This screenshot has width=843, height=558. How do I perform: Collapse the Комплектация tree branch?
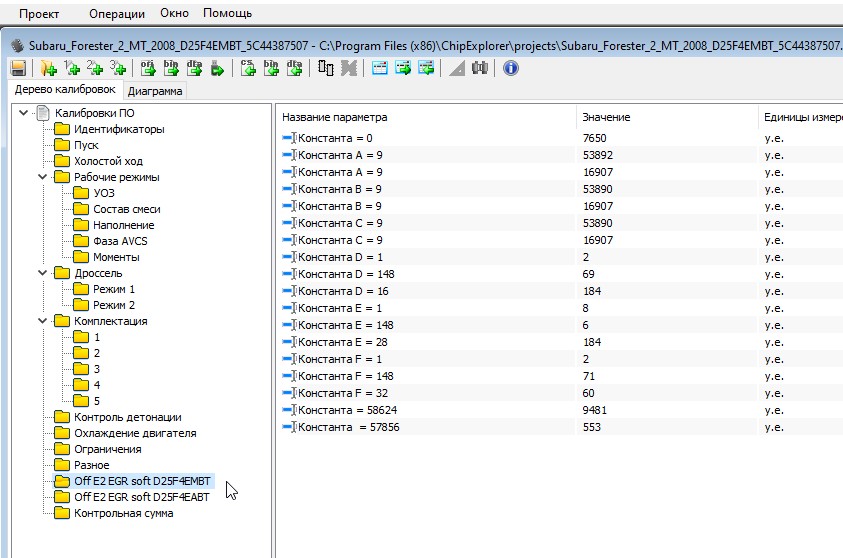pos(43,321)
